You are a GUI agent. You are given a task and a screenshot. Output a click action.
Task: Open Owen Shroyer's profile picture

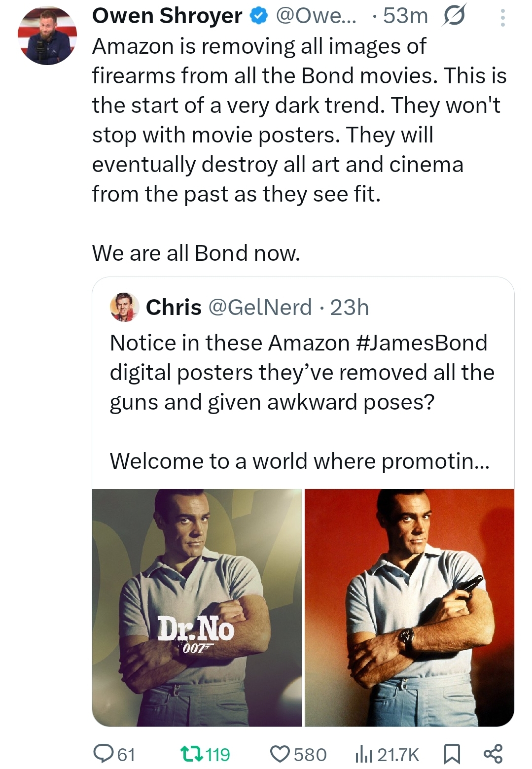(x=47, y=36)
